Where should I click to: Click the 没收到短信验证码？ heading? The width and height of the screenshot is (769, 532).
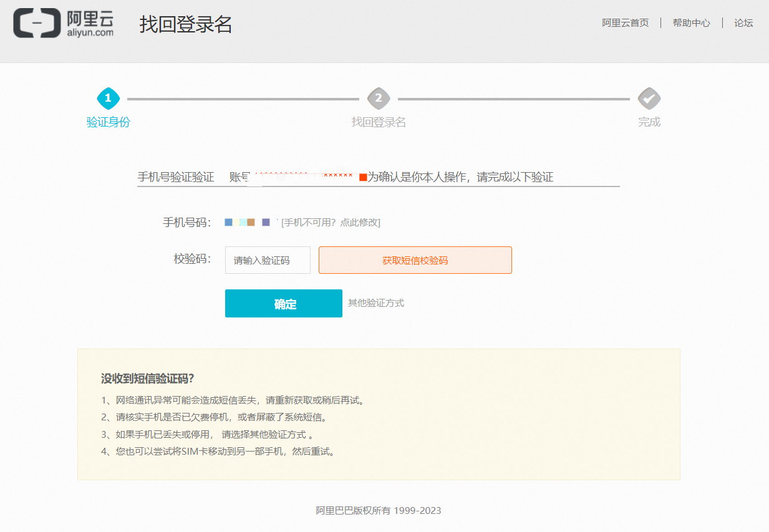[x=148, y=379]
